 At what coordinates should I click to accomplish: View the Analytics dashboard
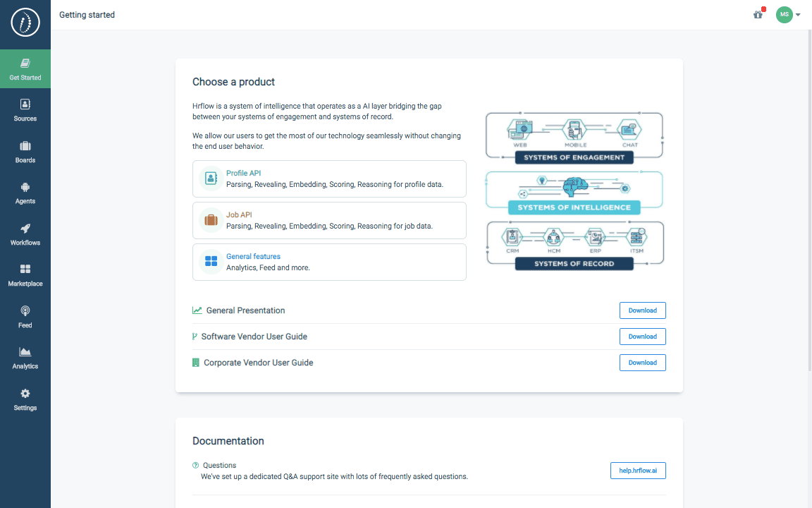click(x=25, y=358)
